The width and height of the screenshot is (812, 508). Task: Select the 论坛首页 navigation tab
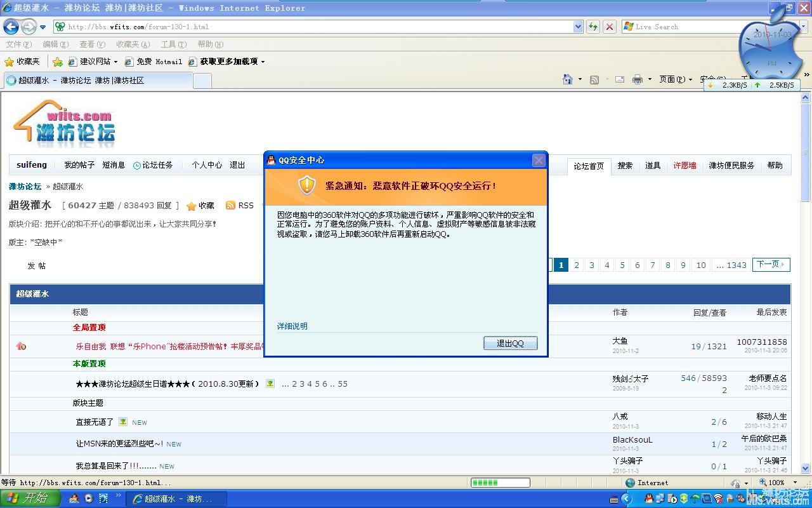click(589, 166)
